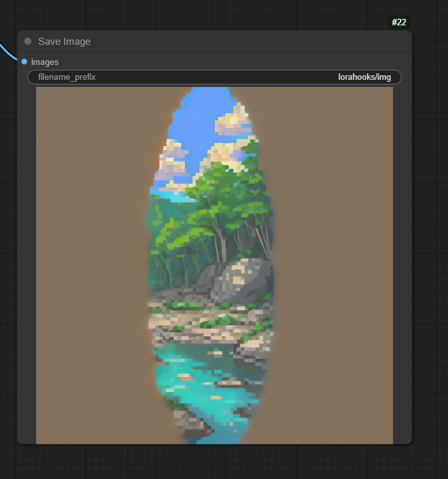Click brown area right of the landscape

(x=337, y=260)
